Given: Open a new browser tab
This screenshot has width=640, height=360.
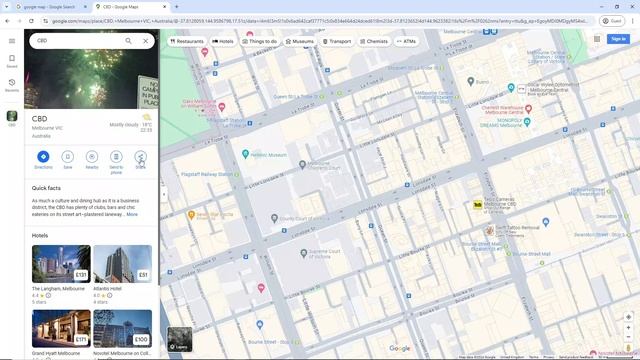Looking at the screenshot, I should [177, 7].
